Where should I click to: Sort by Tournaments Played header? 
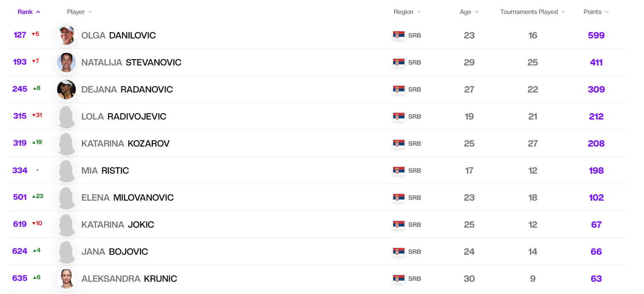(x=532, y=12)
